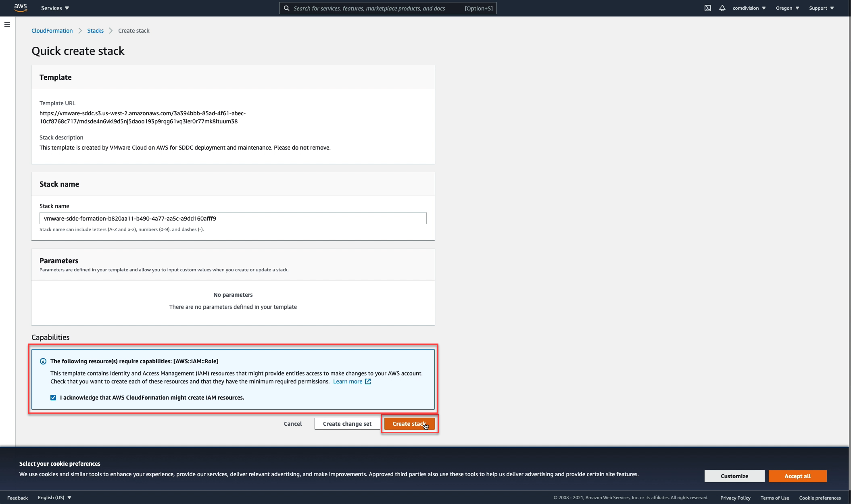Click the 'Capabilities' heading
The image size is (851, 504).
(50, 337)
